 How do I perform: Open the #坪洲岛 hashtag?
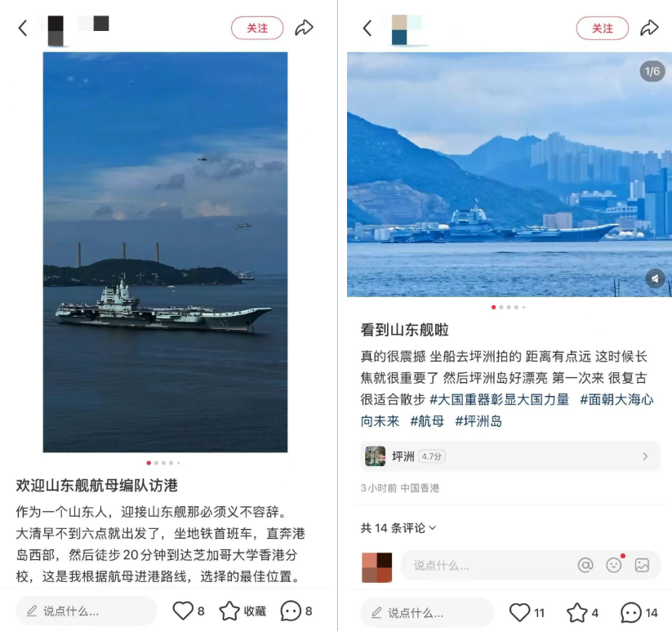(x=478, y=421)
